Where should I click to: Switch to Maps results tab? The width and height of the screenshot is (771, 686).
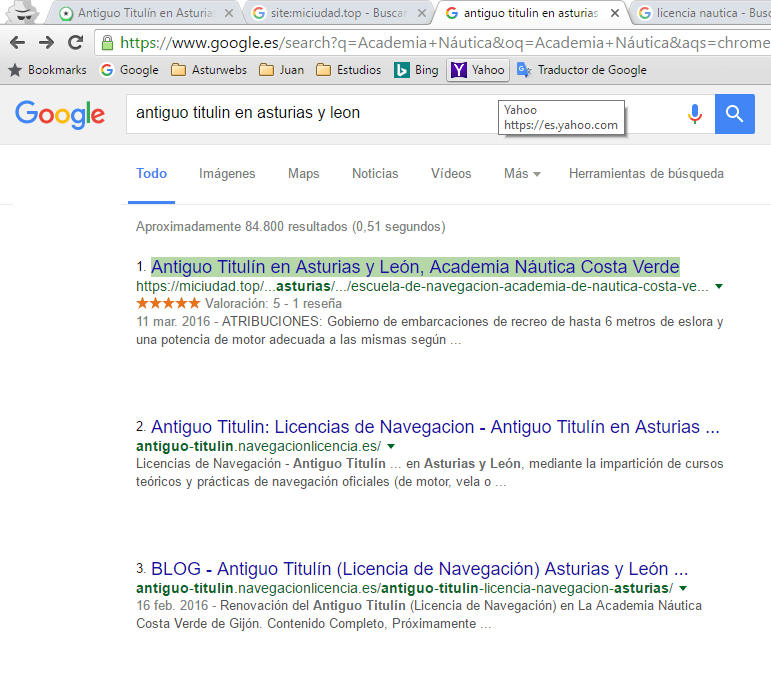click(303, 174)
